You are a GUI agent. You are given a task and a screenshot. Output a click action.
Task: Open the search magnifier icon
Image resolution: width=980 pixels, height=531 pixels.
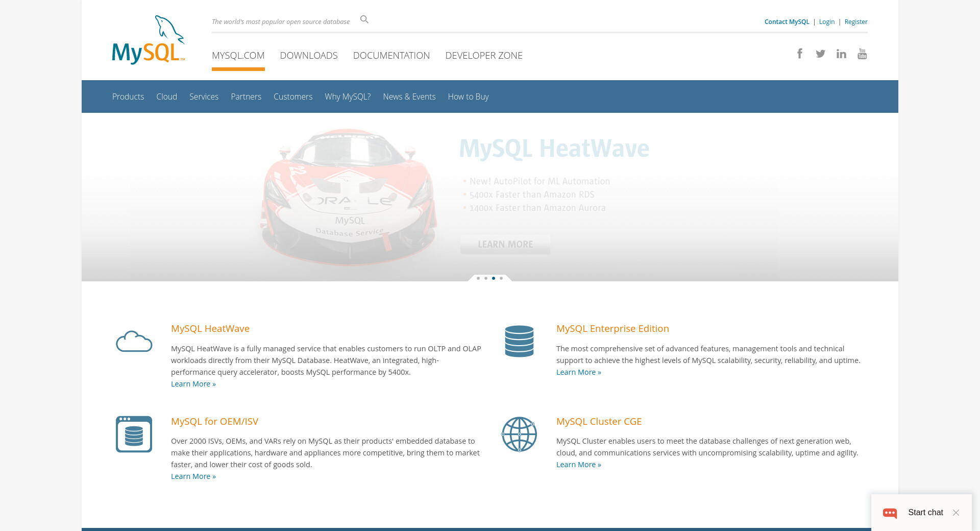364,19
